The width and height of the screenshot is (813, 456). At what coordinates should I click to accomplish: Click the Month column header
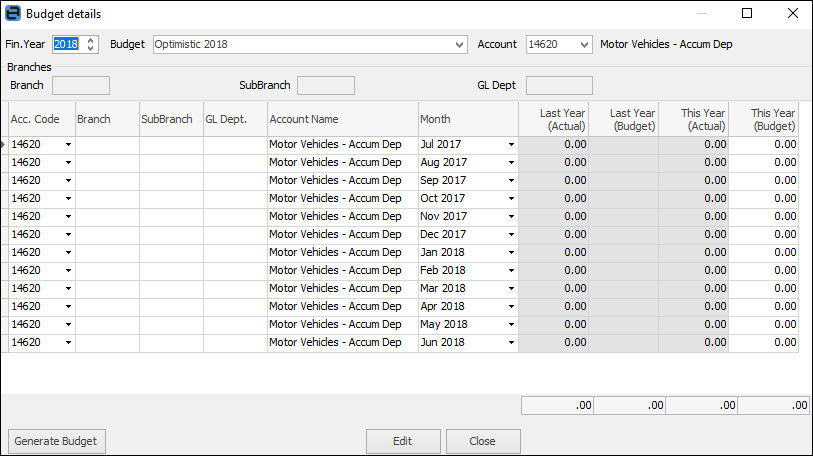467,119
